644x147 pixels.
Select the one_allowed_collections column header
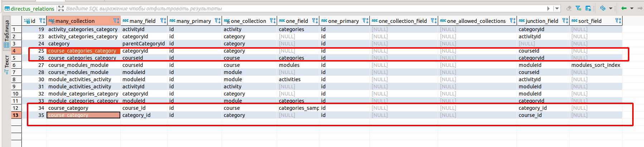point(478,21)
